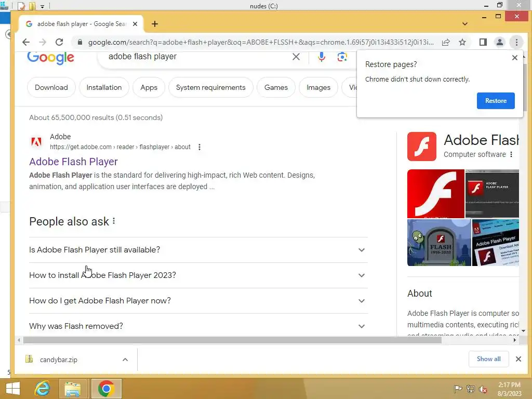Open options for Adobe search result
This screenshot has height=399, width=532.
point(199,147)
